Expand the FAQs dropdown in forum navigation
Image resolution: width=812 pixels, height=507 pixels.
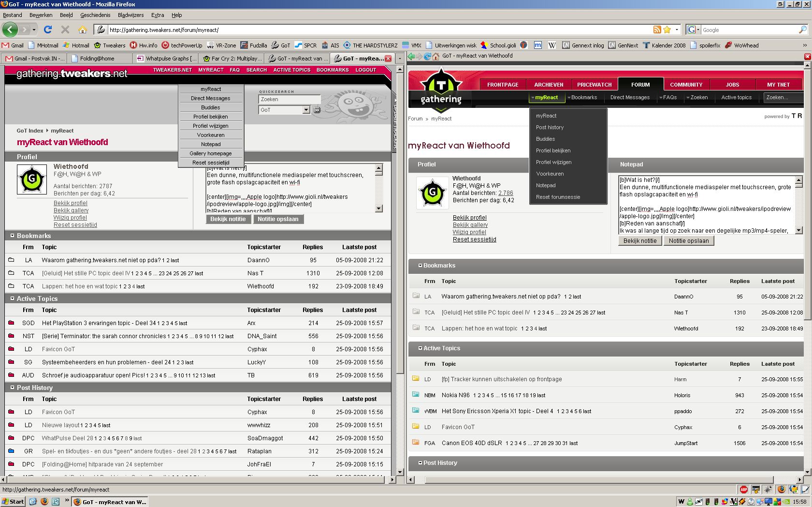point(668,98)
